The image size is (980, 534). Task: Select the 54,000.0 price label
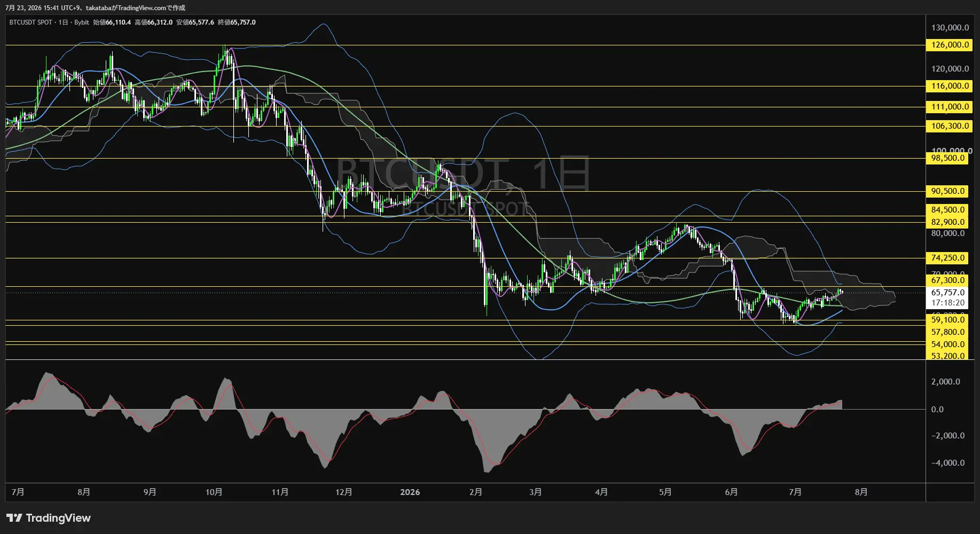[947, 344]
